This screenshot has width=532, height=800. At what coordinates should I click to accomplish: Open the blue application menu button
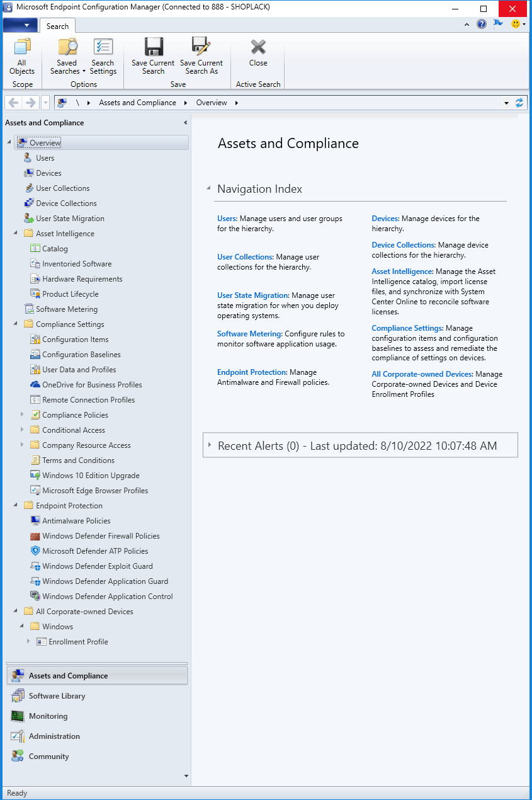pyautogui.click(x=20, y=25)
